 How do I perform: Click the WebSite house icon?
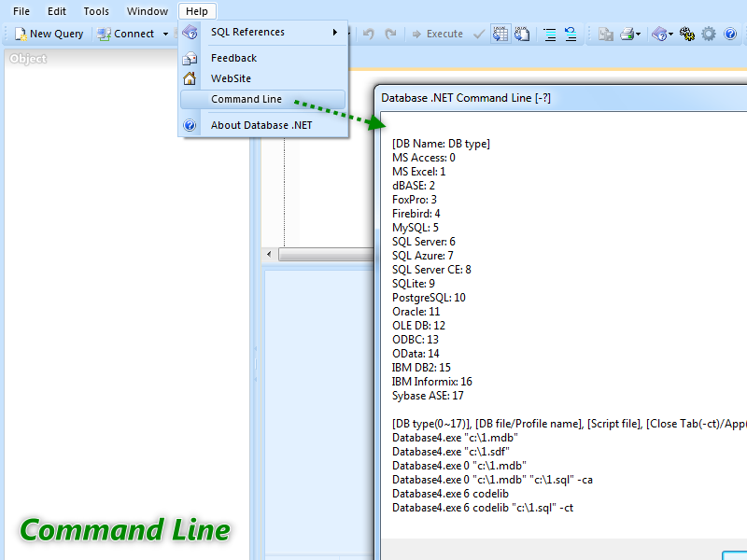[x=190, y=78]
